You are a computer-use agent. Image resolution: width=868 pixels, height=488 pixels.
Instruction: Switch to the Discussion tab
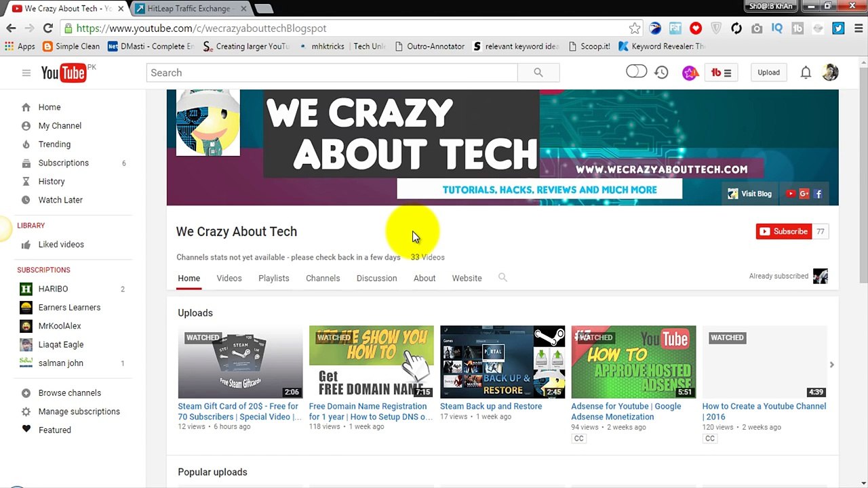coord(377,278)
